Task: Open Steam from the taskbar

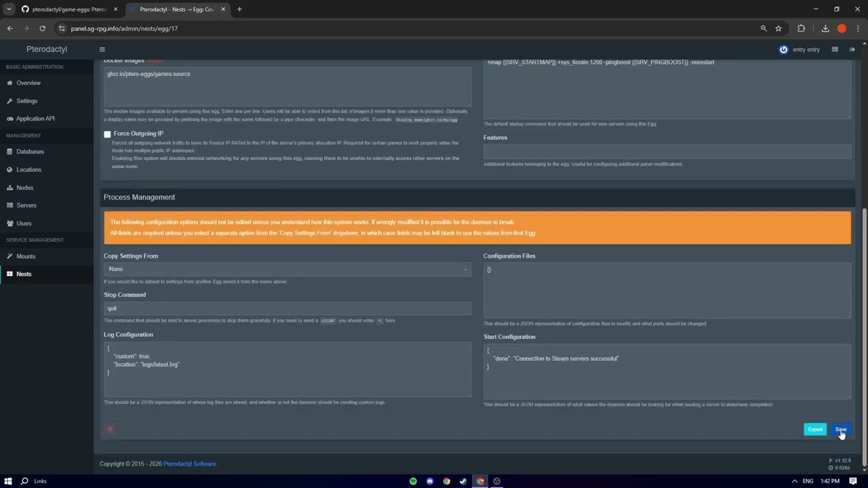Action: (x=463, y=481)
